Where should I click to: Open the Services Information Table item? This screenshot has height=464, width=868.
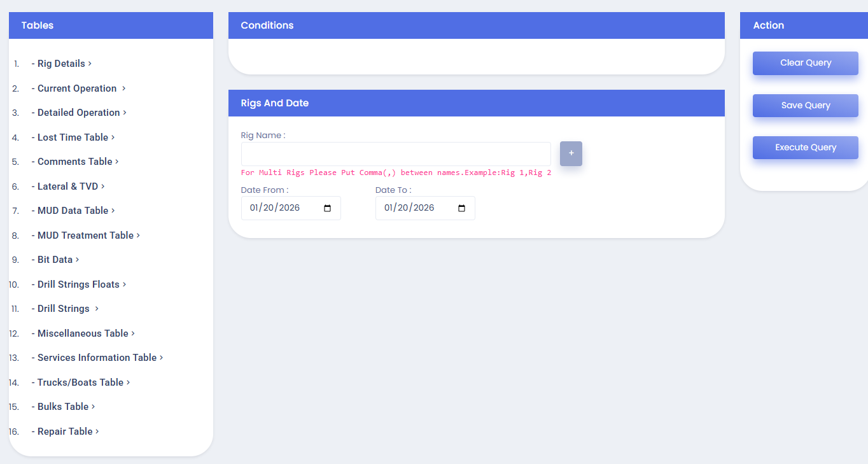pyautogui.click(x=97, y=358)
